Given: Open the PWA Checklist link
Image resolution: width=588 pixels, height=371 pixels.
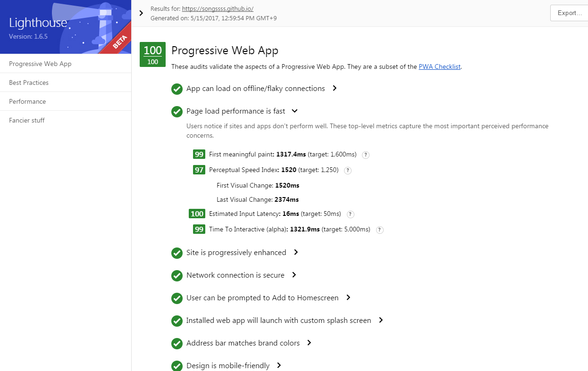Looking at the screenshot, I should click(439, 67).
